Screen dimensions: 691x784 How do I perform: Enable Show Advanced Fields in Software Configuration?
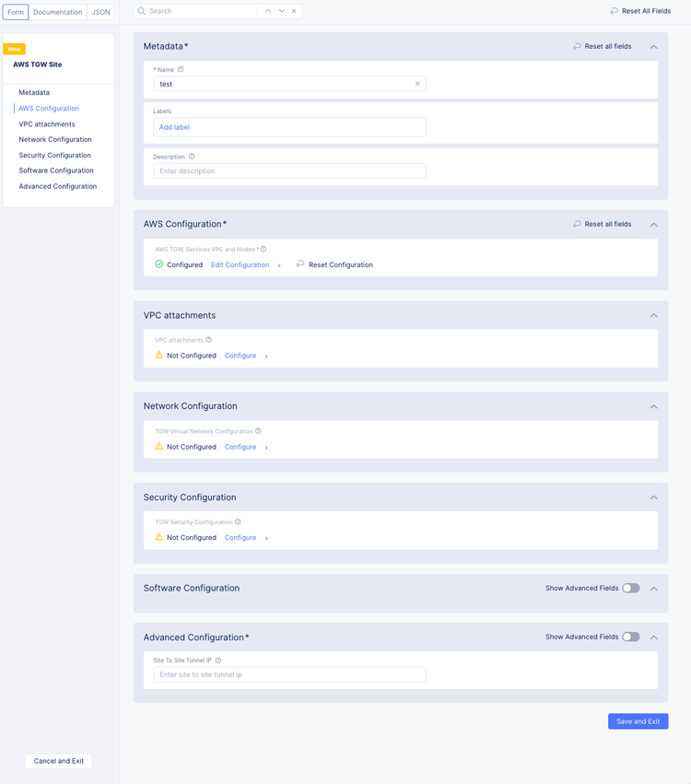(x=630, y=588)
